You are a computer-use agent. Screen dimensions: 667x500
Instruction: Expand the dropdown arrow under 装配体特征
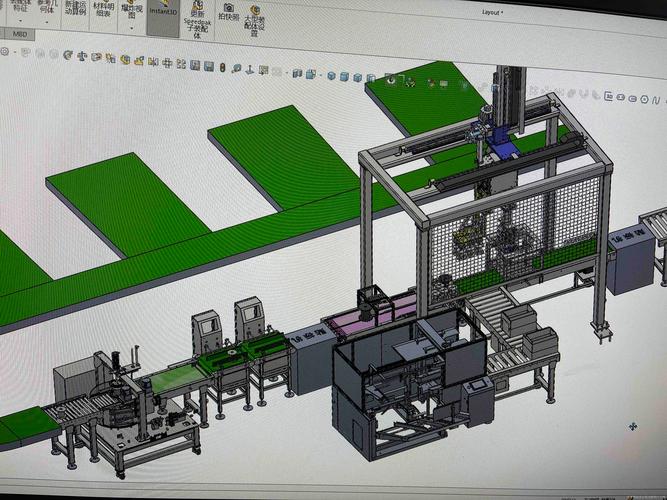click(x=20, y=21)
